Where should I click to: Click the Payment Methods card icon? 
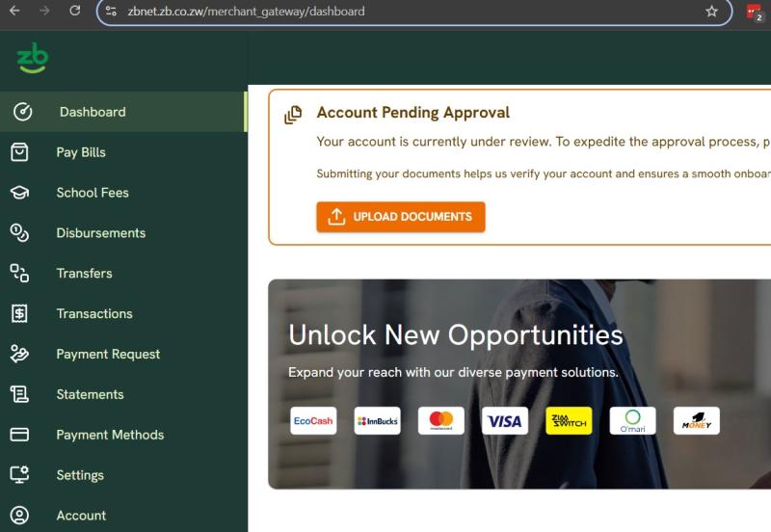tap(19, 434)
